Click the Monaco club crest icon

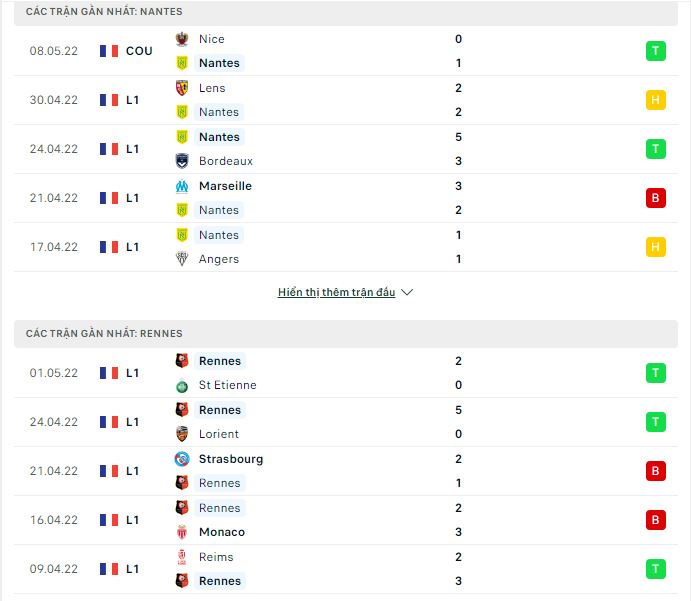pyautogui.click(x=182, y=532)
